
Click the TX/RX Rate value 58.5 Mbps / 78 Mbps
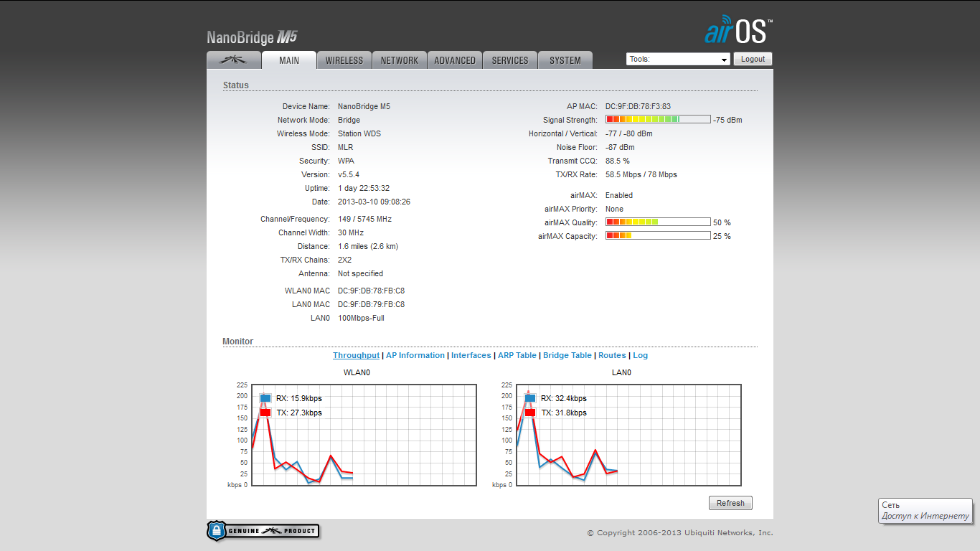(x=641, y=174)
